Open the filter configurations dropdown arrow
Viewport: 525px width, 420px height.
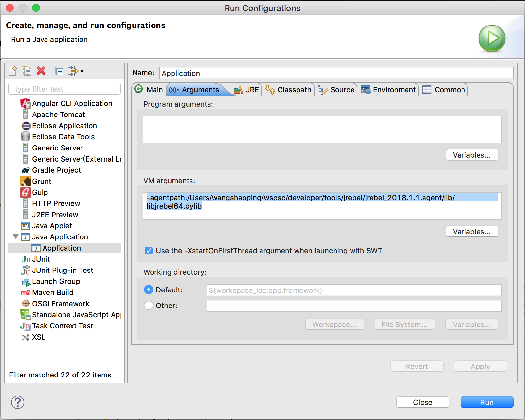click(x=82, y=71)
